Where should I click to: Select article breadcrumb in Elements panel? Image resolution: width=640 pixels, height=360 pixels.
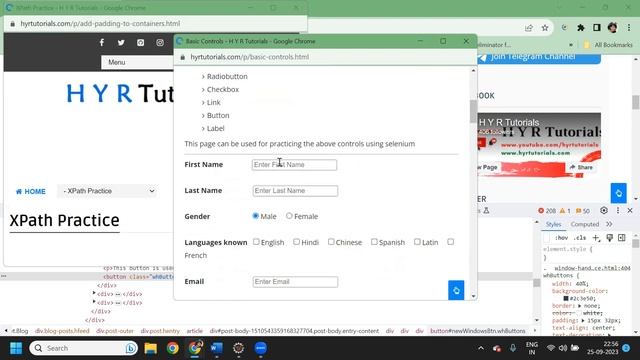point(195,331)
